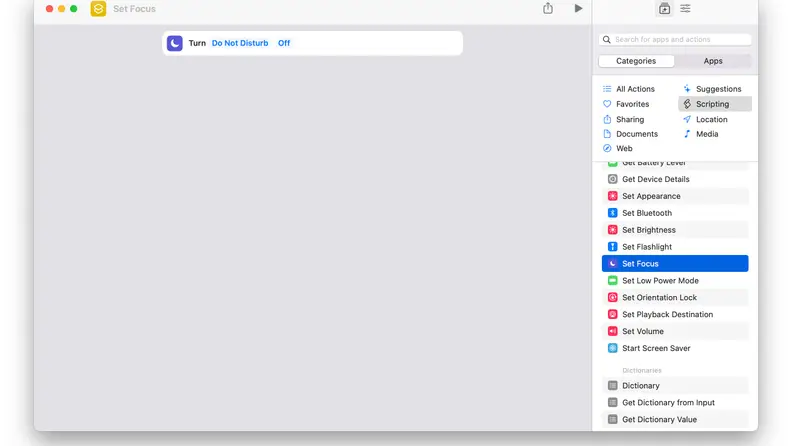Click the Suggestions sparkle icon
Image resolution: width=792 pixels, height=446 pixels.
pos(687,89)
